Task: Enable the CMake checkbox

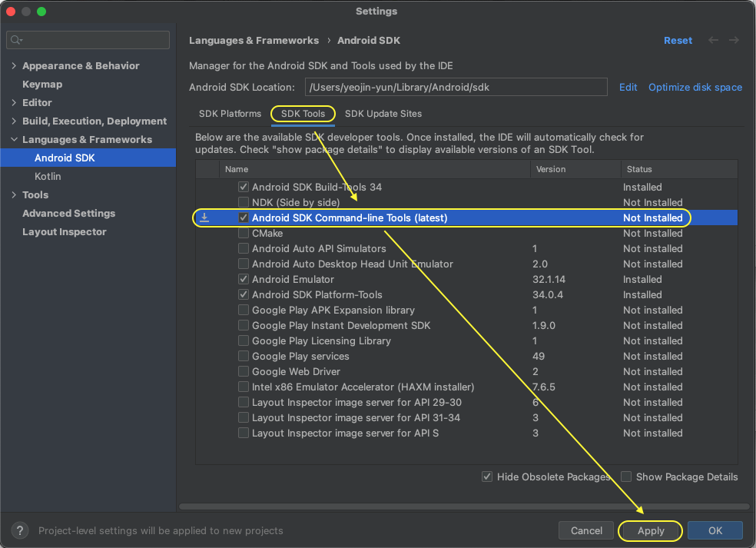Action: coord(244,233)
